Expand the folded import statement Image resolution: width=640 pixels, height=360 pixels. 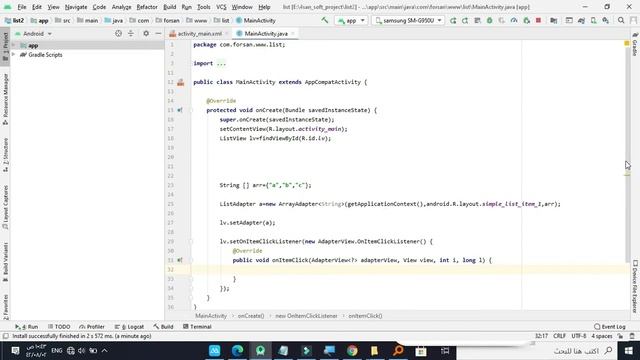pos(221,63)
